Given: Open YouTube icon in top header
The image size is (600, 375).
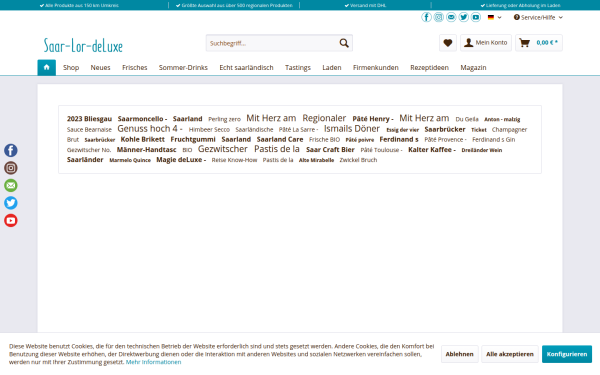Looking at the screenshot, I should point(476,17).
